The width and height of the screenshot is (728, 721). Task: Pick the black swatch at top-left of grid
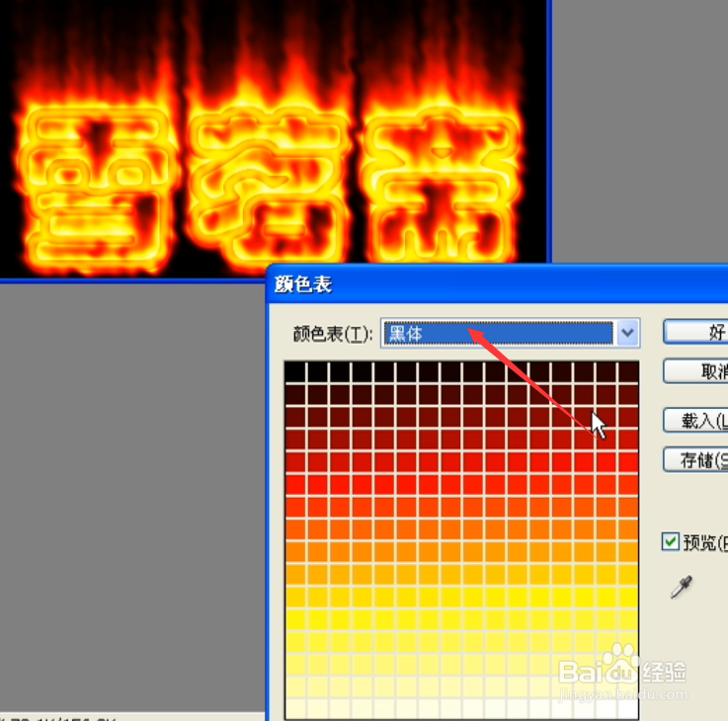[294, 372]
